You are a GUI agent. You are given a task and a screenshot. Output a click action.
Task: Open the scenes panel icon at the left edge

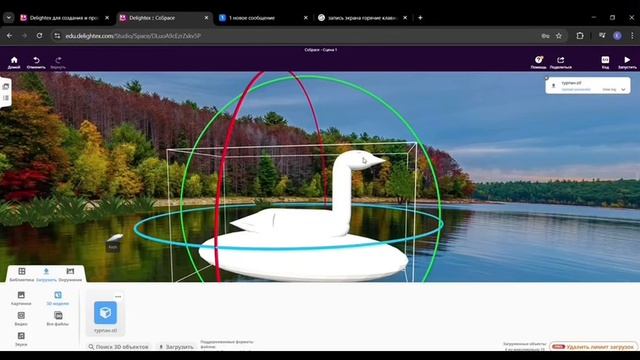pyautogui.click(x=6, y=87)
